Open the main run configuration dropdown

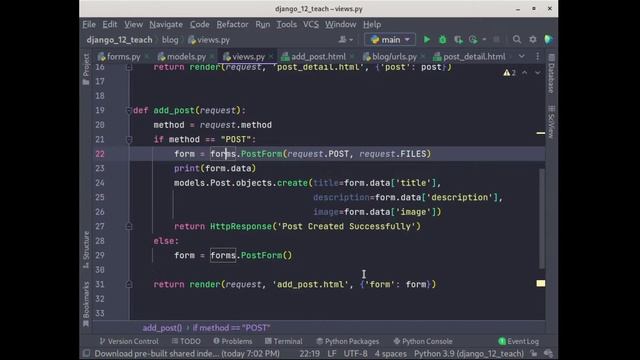point(390,40)
